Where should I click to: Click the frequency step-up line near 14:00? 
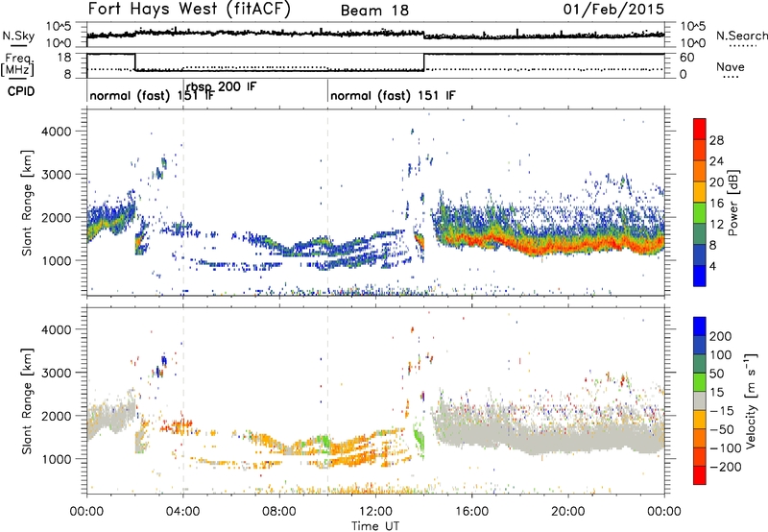(424, 62)
